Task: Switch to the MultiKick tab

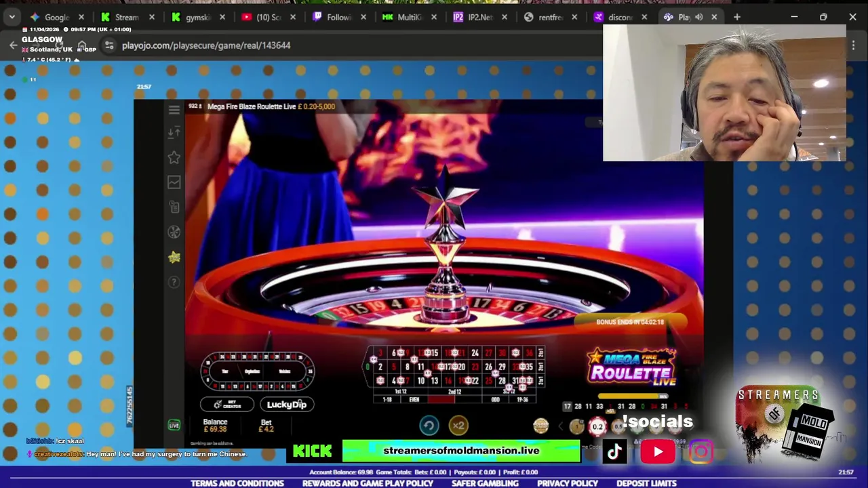Action: [x=410, y=17]
